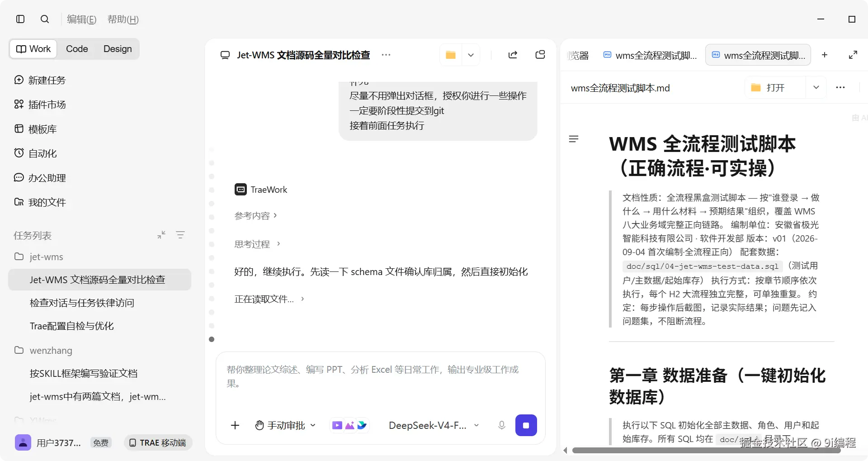Expand the dropdown next to chat folder
868x461 pixels.
point(471,55)
